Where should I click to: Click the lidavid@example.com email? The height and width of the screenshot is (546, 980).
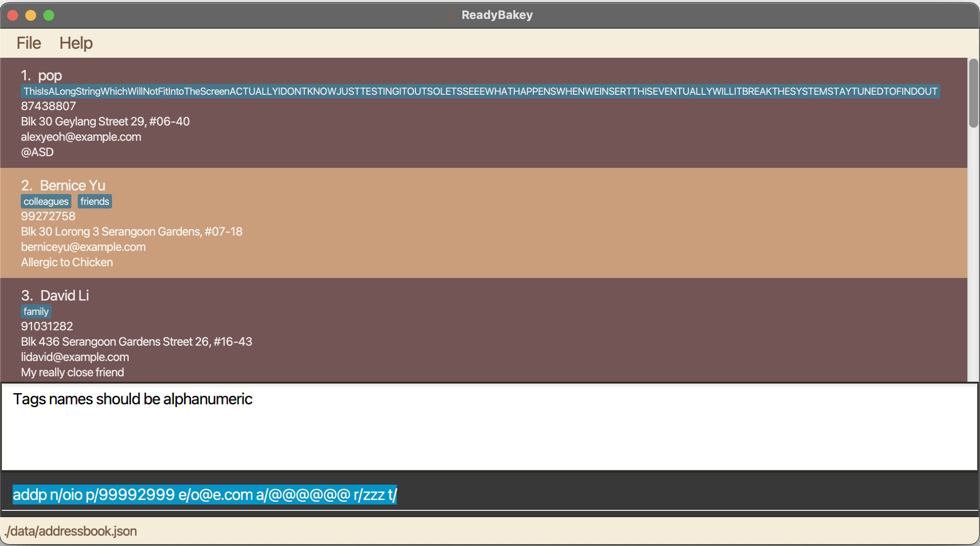(x=75, y=357)
